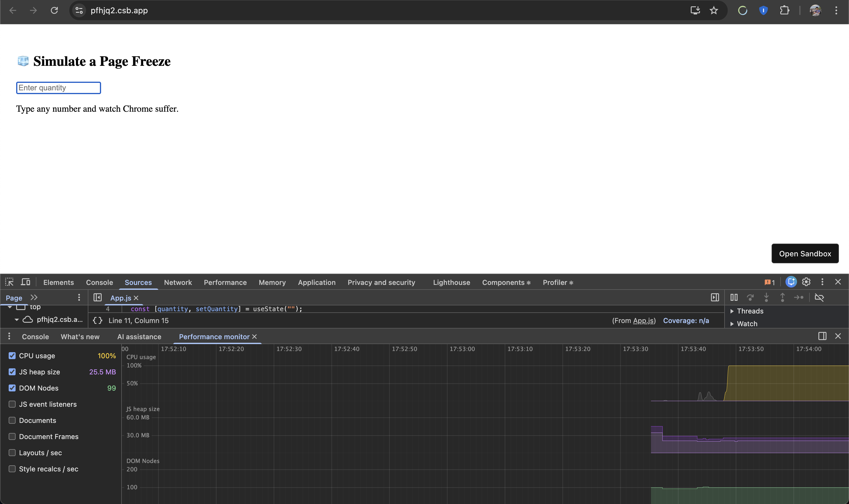
Task: Switch to the Network tab
Action: (178, 282)
